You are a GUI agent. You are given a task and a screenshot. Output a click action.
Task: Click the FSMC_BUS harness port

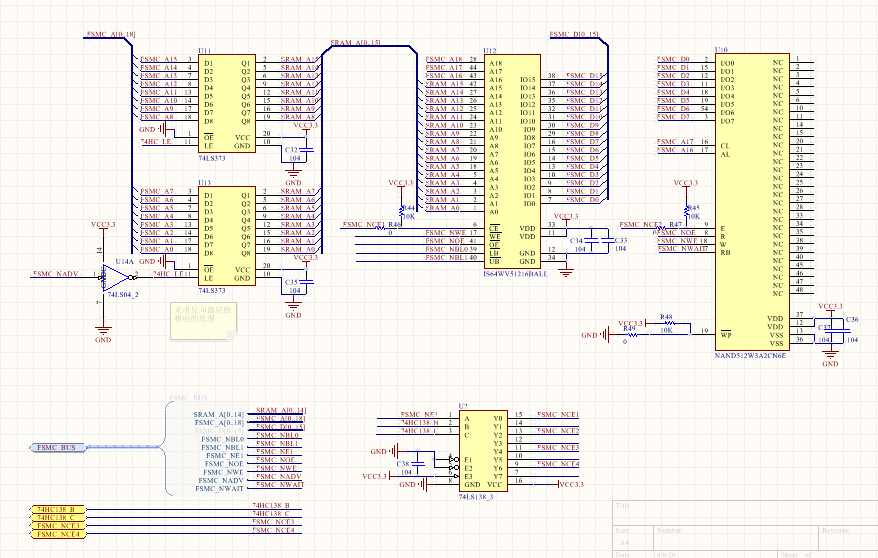pyautogui.click(x=59, y=447)
